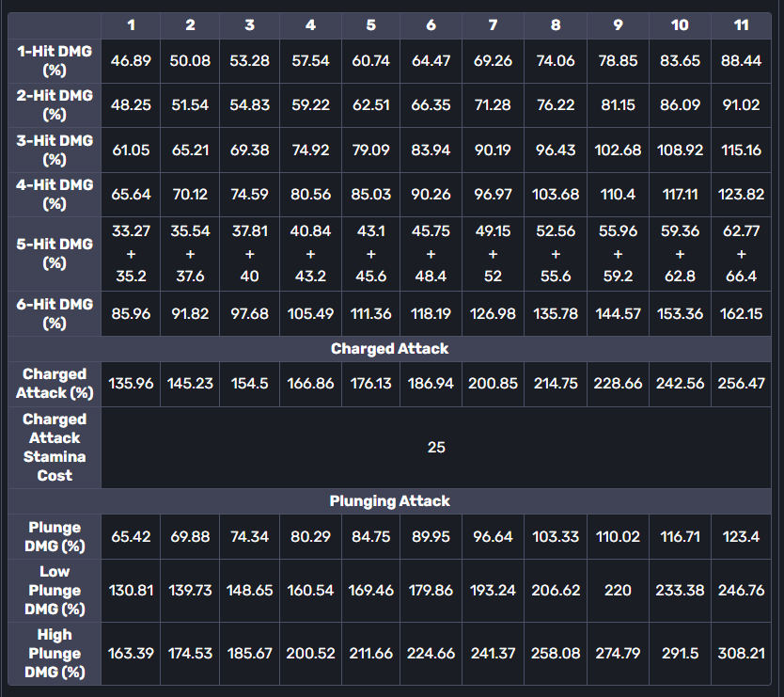
Task: Click the High Plunge value 163.39
Action: pos(131,654)
